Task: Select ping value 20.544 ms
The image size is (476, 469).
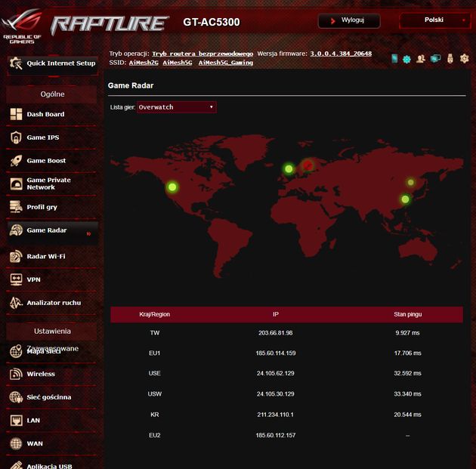Action: pos(407,415)
